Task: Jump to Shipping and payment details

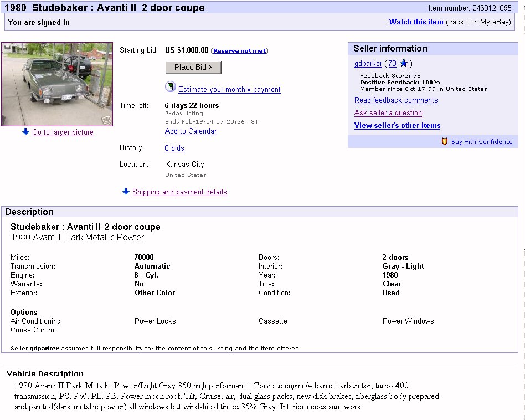Action: (x=179, y=192)
